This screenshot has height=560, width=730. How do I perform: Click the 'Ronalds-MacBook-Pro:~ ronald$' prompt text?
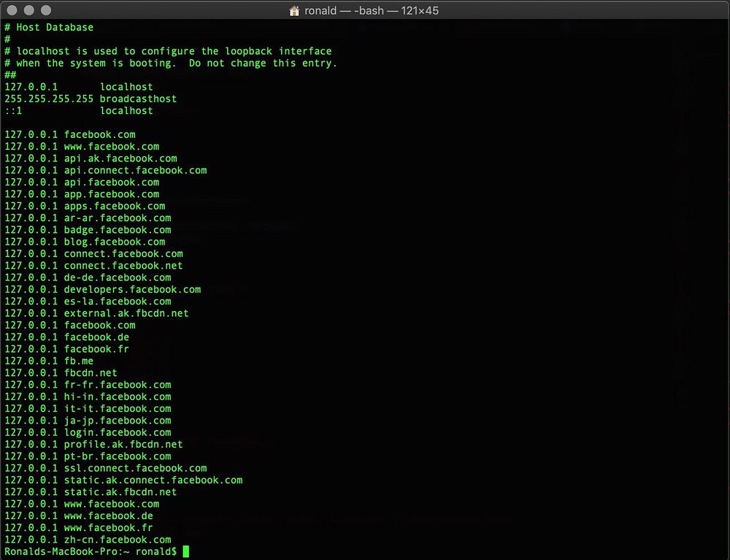(91, 552)
